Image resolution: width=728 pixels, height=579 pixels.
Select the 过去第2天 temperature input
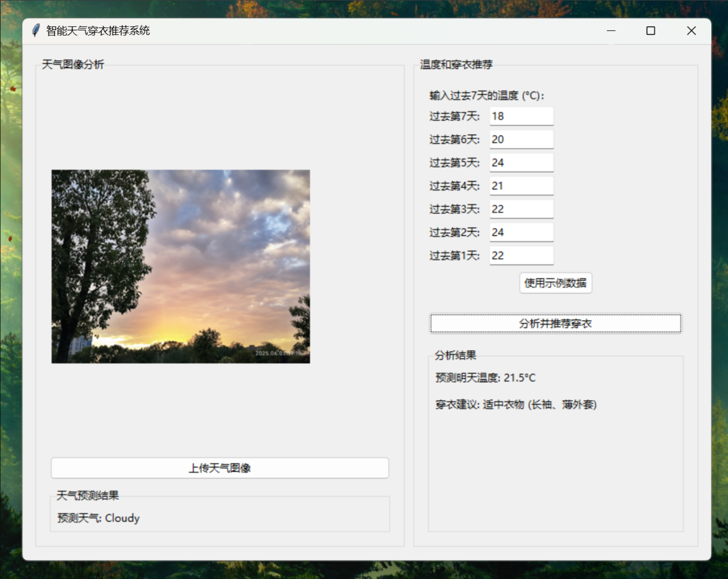tap(521, 232)
